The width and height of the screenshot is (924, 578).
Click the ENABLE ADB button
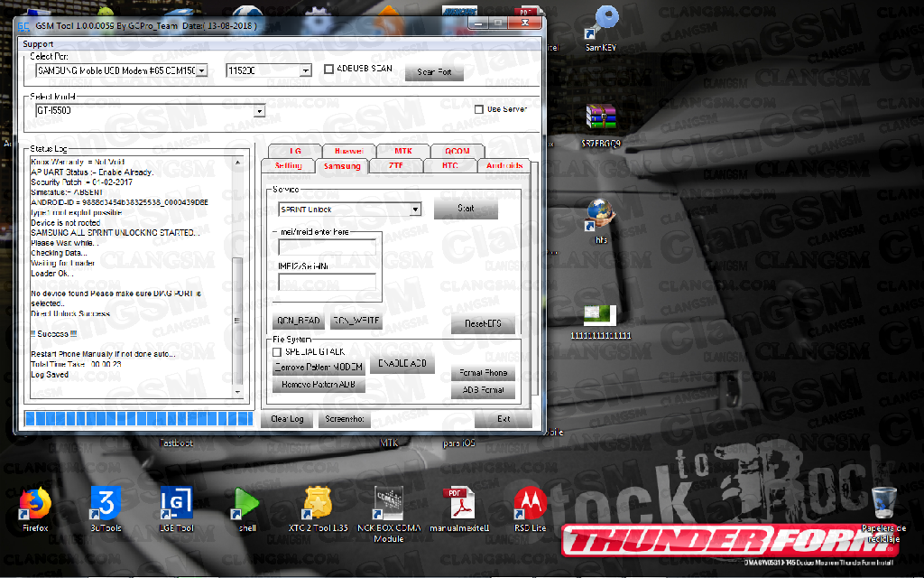pyautogui.click(x=402, y=363)
